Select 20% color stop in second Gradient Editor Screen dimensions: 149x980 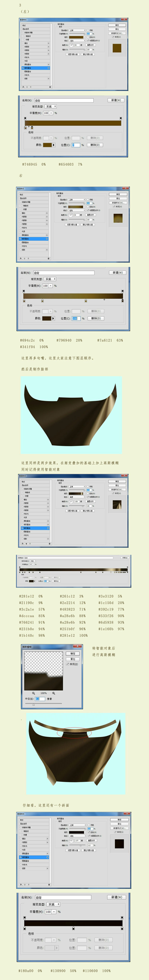pos(42,301)
